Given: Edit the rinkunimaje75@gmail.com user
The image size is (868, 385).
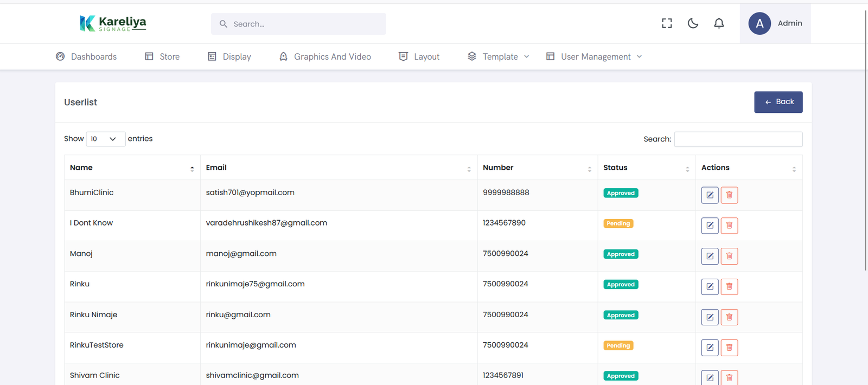Looking at the screenshot, I should [710, 286].
